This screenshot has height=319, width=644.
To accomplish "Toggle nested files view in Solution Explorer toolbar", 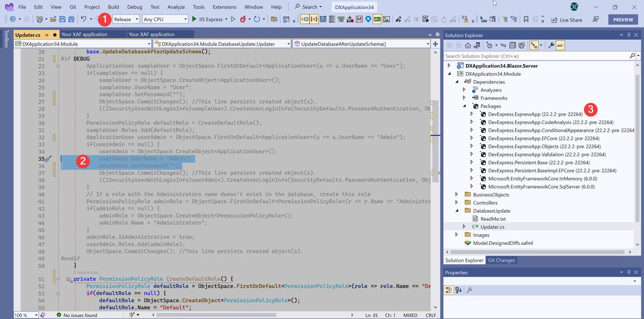I will point(535,45).
